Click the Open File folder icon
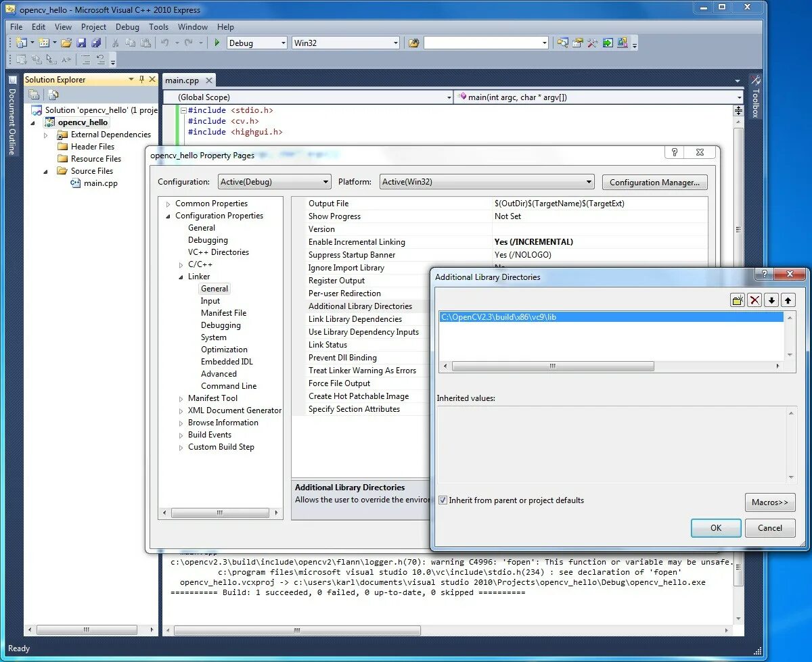This screenshot has height=662, width=812. click(66, 43)
